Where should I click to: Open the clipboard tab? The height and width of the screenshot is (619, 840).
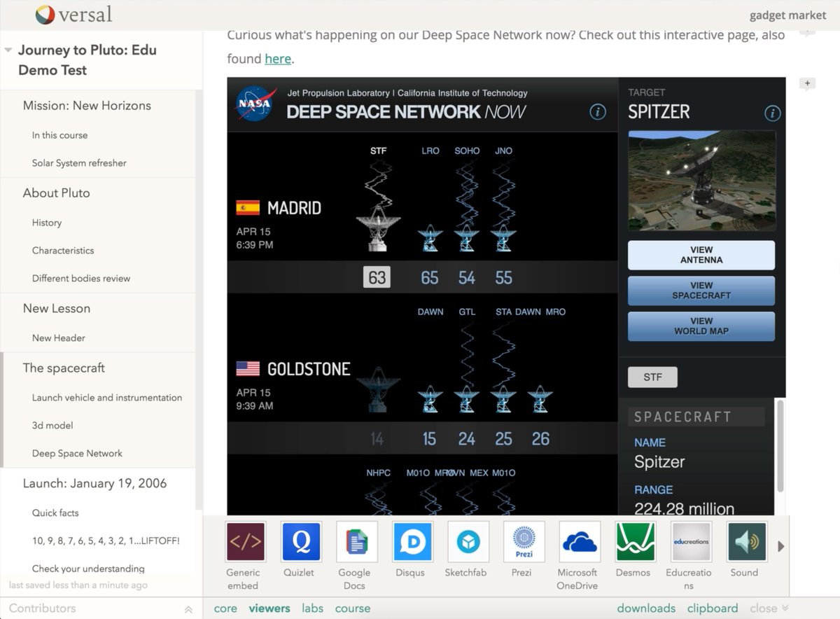(713, 608)
